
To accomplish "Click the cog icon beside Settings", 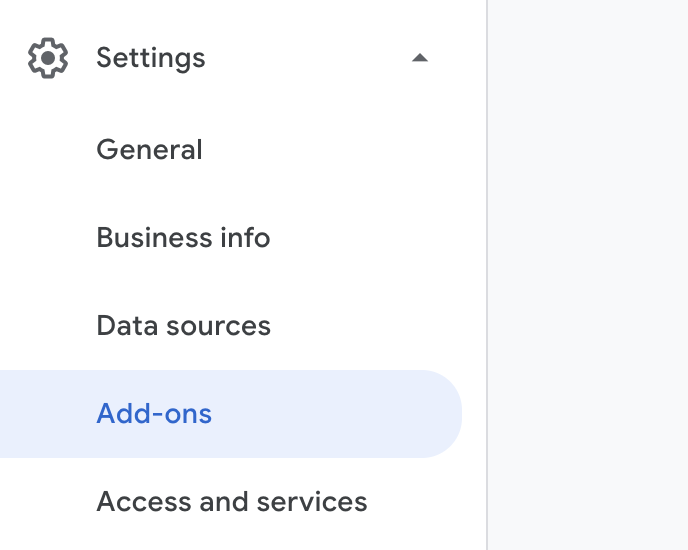I will pos(48,58).
